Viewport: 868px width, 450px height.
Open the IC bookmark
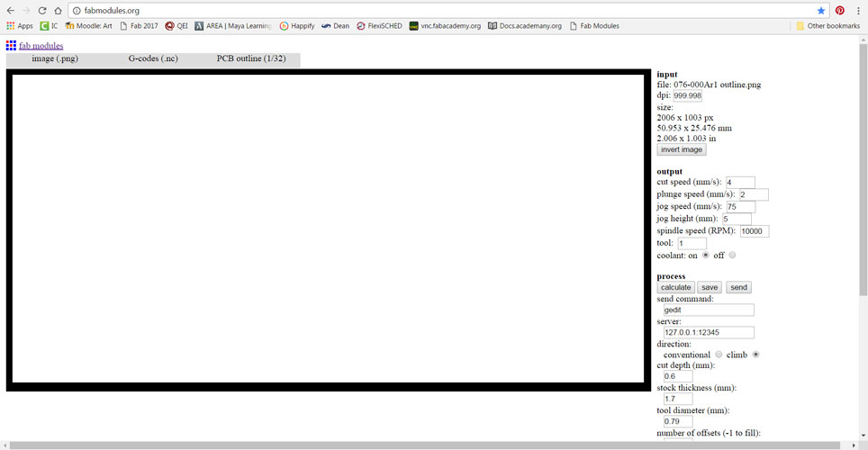coord(49,26)
